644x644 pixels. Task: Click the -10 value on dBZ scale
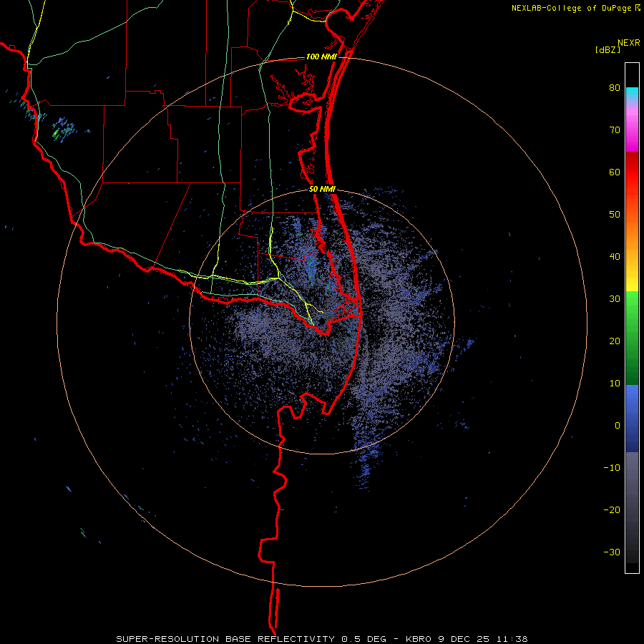612,467
